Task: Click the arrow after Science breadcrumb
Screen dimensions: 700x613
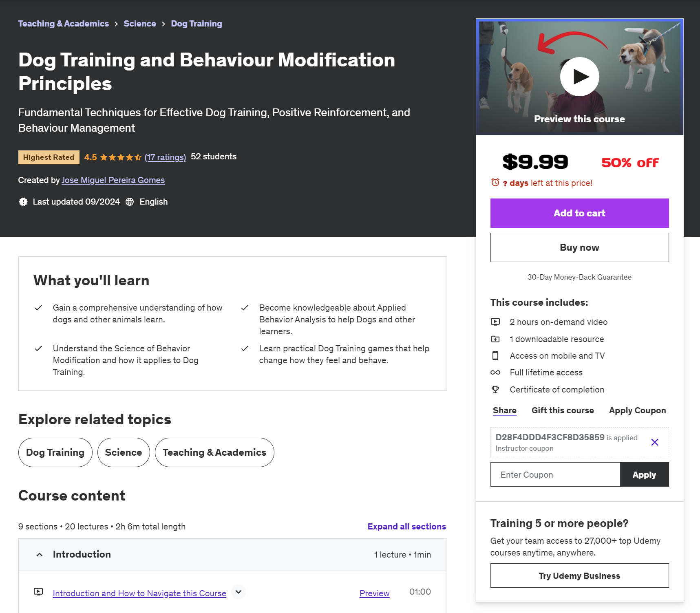Action: point(163,24)
